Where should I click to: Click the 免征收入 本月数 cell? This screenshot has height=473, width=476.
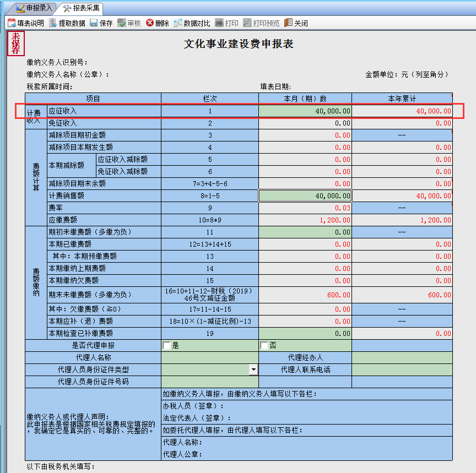(x=305, y=123)
